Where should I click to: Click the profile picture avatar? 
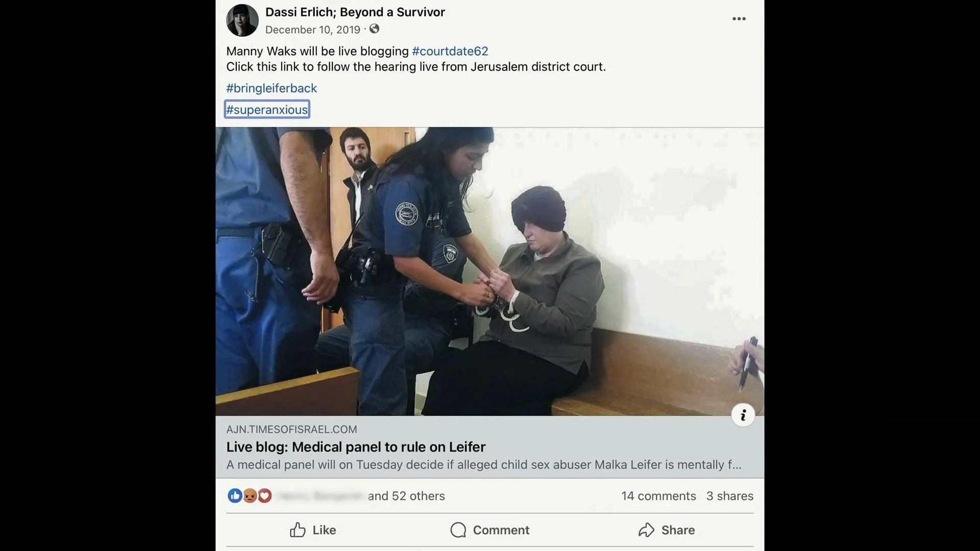pos(242,20)
